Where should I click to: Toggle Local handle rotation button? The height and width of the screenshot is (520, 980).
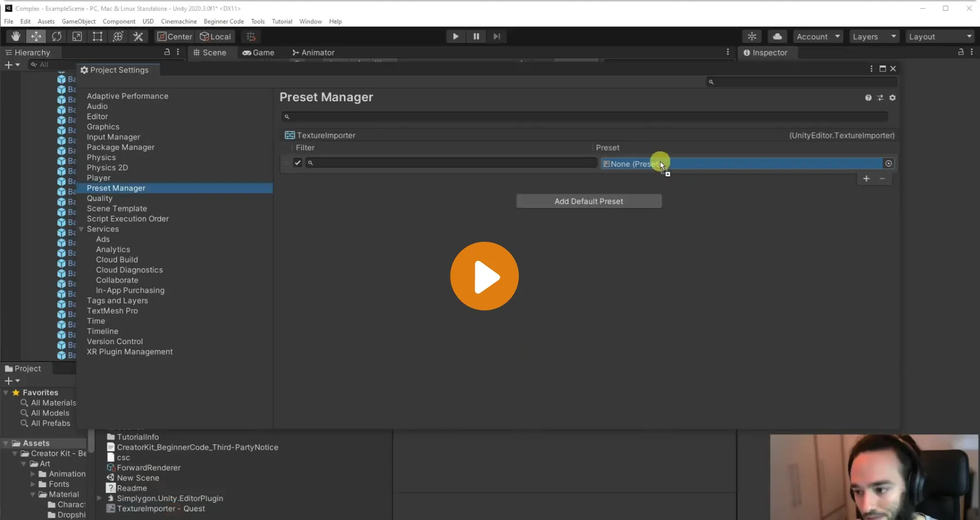(x=216, y=36)
